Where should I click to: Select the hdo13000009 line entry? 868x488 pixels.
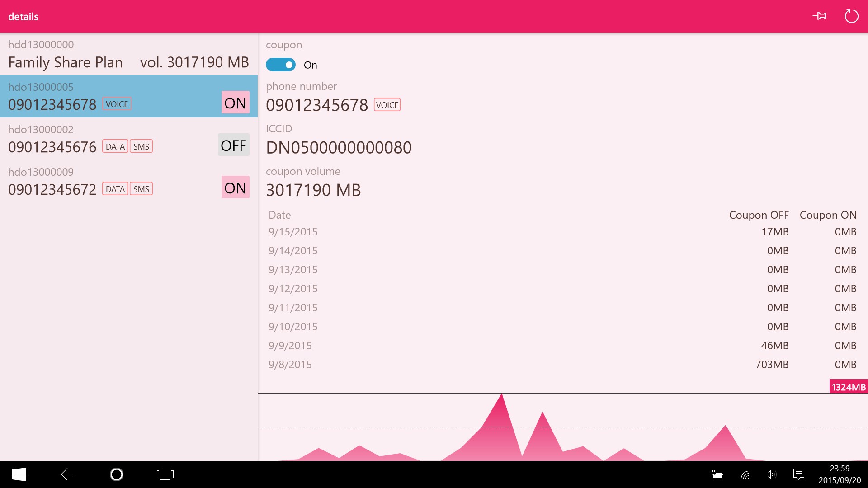pyautogui.click(x=108, y=181)
